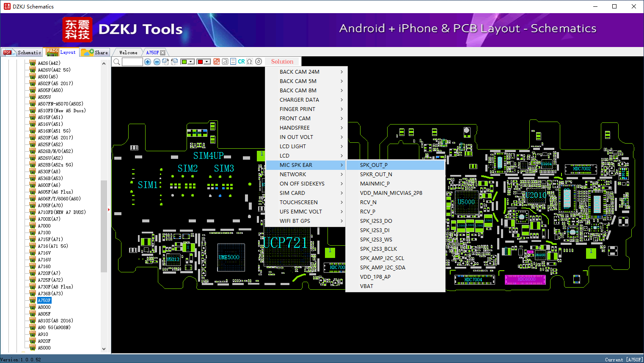The image size is (644, 363).
Task: Click the U5000 chip on the board
Action: point(466,202)
